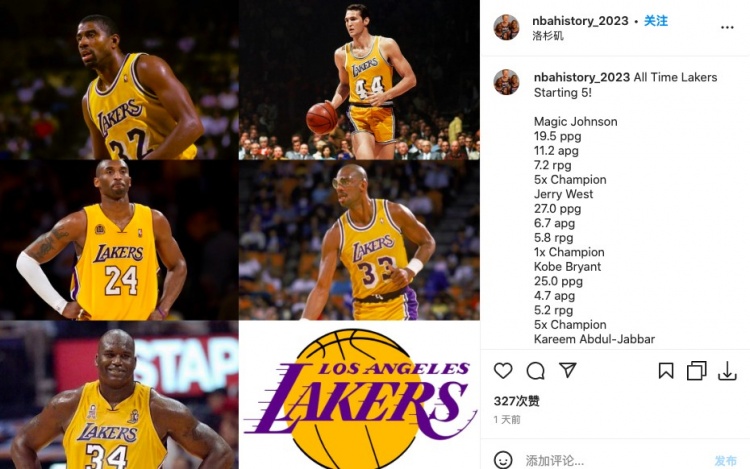
Task: Click the 关注 follow button
Action: coord(656,21)
